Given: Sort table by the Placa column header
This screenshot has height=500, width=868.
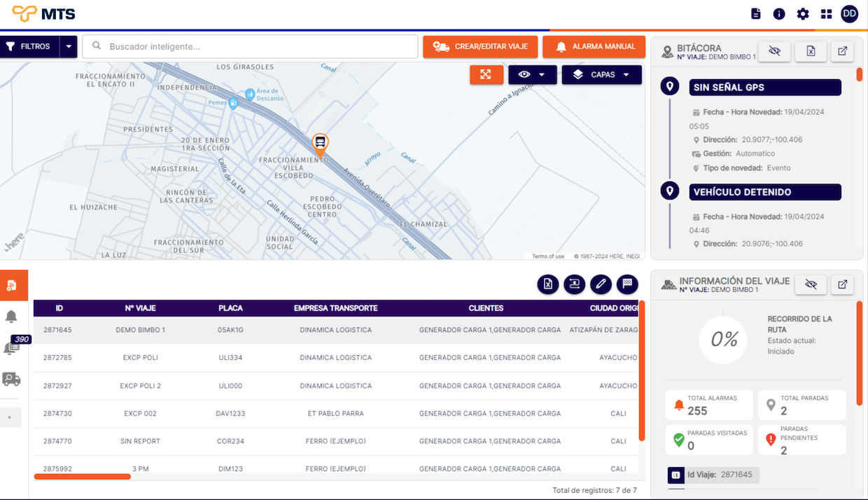Looking at the screenshot, I should coord(230,308).
